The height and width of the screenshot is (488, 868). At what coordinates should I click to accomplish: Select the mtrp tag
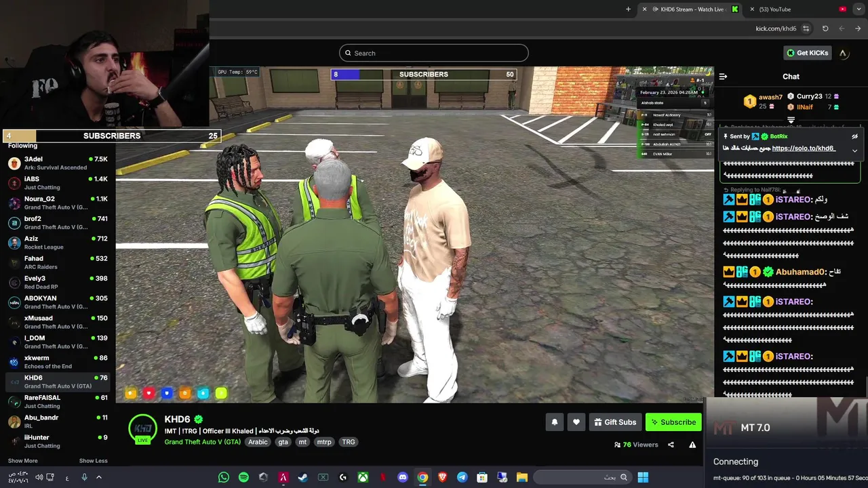[x=324, y=442]
